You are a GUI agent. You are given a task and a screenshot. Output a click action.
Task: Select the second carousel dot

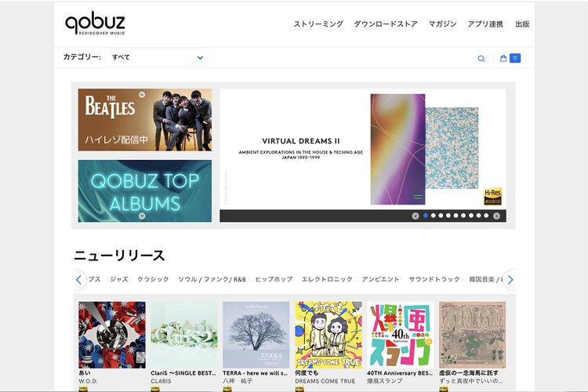[433, 216]
